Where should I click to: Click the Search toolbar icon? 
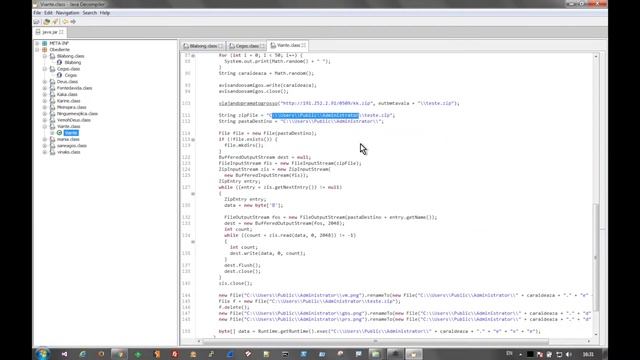(55, 22)
